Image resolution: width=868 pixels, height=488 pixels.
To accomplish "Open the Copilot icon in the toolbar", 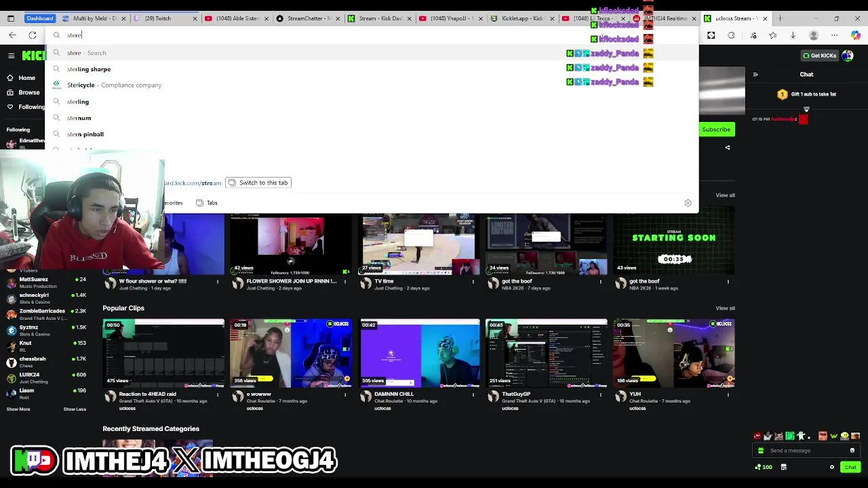I will pyautogui.click(x=856, y=35).
